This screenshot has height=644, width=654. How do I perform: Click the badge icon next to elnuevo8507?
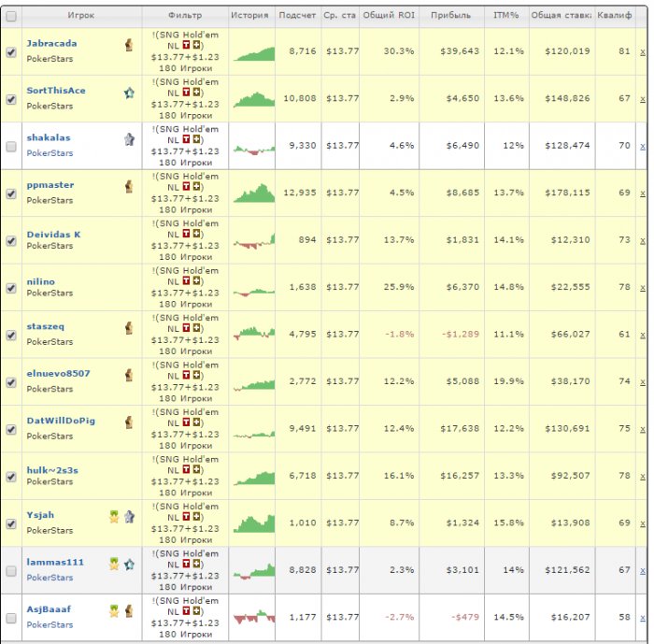[129, 375]
